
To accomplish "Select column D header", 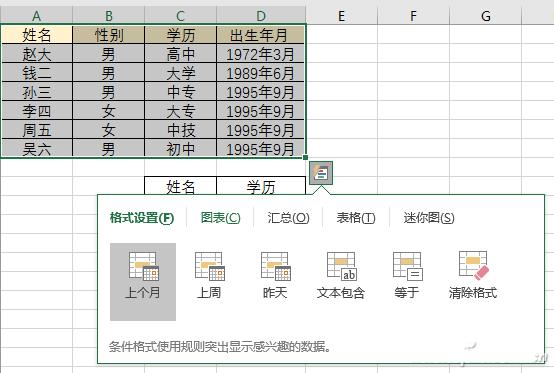I will tap(261, 16).
